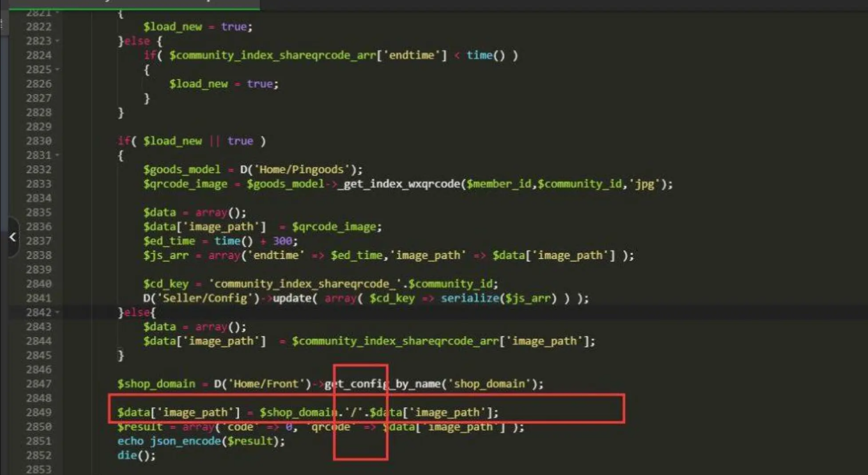This screenshot has width=868, height=475.
Task: Click the update( method call on line 2841
Action: (294, 298)
